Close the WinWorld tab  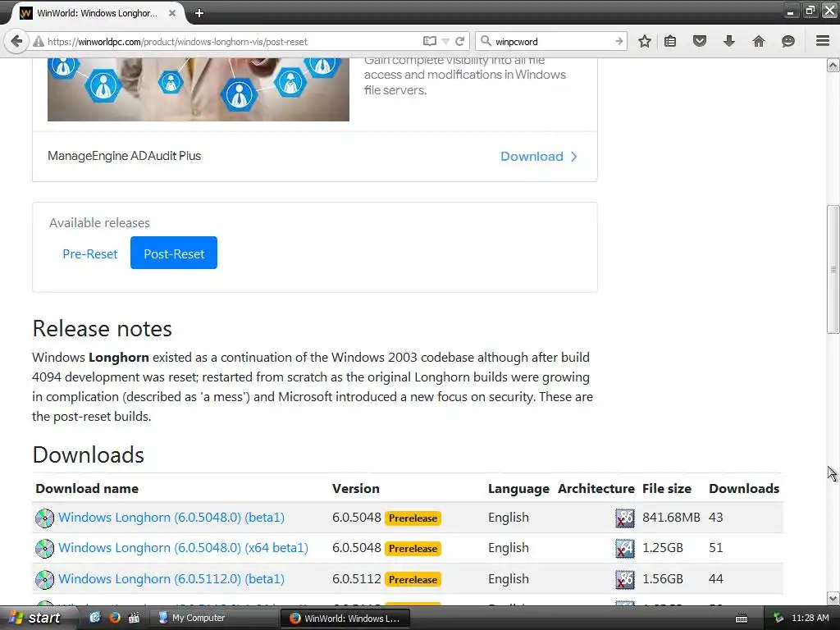[x=172, y=13]
